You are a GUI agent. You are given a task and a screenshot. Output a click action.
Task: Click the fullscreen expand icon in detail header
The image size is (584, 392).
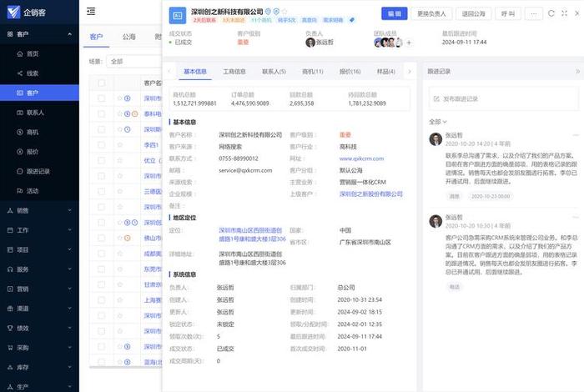click(x=564, y=13)
